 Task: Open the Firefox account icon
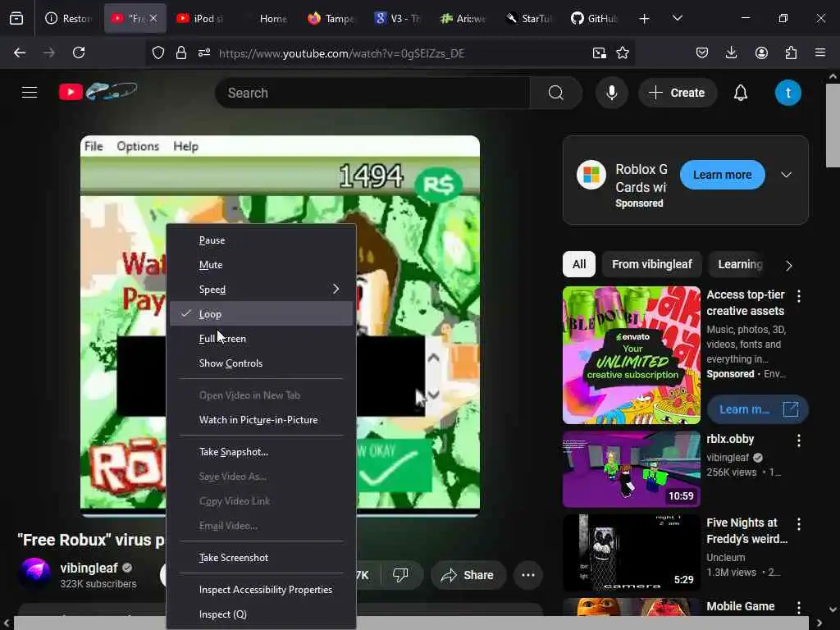761,52
